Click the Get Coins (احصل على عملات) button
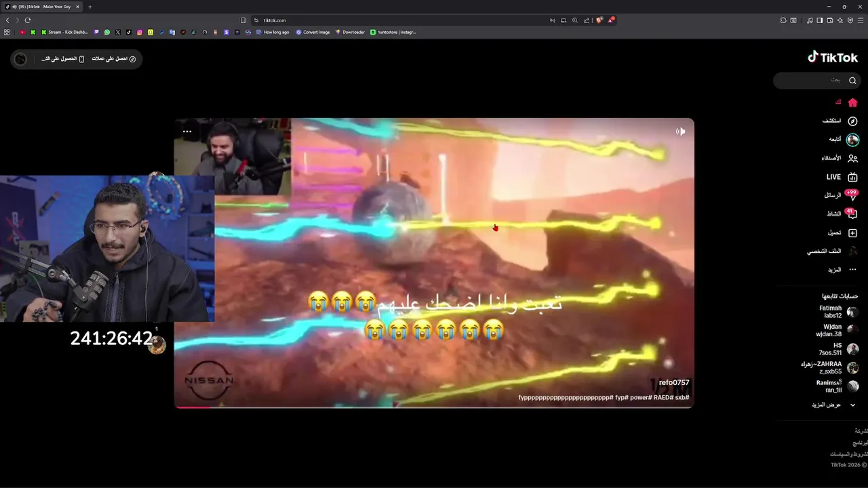The height and width of the screenshot is (488, 868). pos(114,59)
